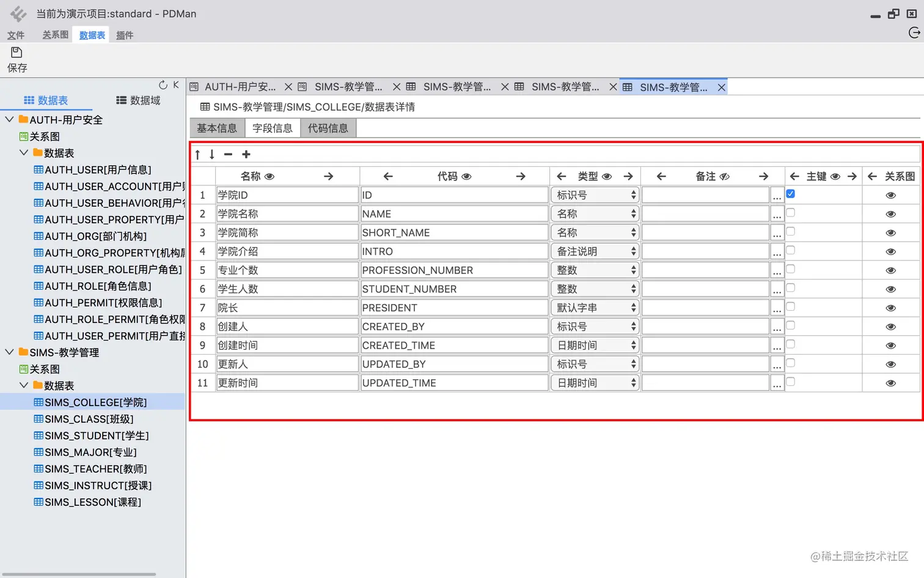Image resolution: width=924 pixels, height=578 pixels.
Task: Click the code field containing PROFESSION_NUMBER
Action: click(x=454, y=270)
